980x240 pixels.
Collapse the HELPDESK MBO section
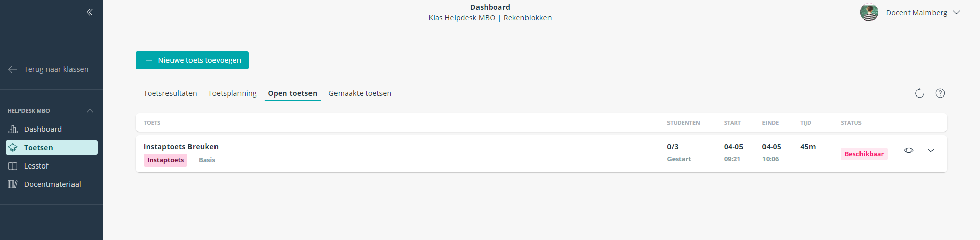(x=90, y=111)
